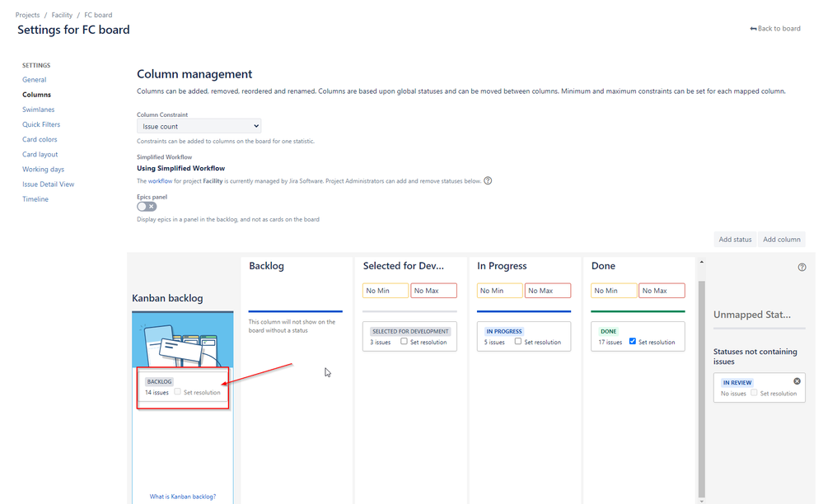Screen dimensions: 823x504
Task: Open Card colors settings
Action: pyautogui.click(x=40, y=139)
